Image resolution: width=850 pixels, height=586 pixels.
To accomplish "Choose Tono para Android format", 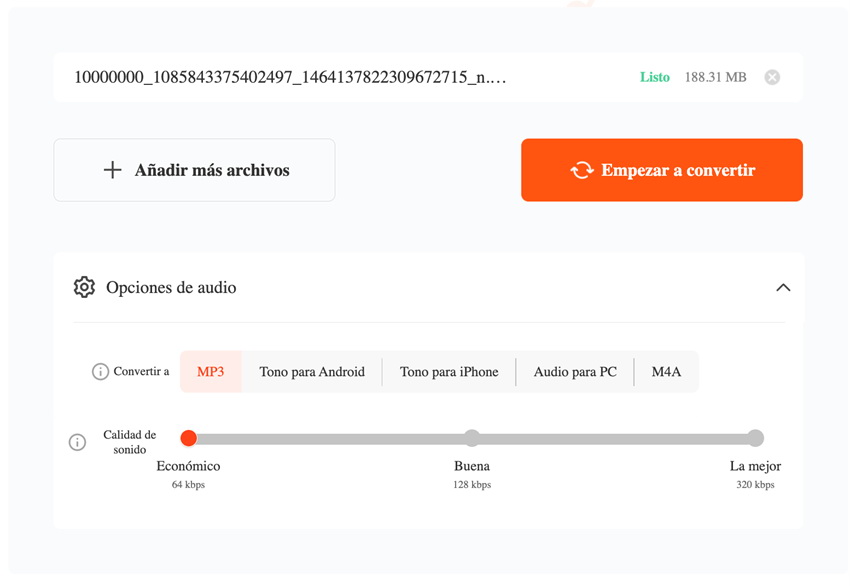I will pyautogui.click(x=312, y=372).
